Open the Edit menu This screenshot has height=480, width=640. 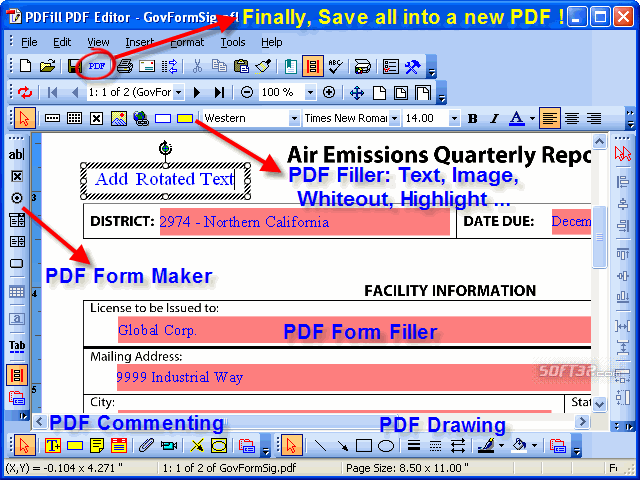[62, 42]
